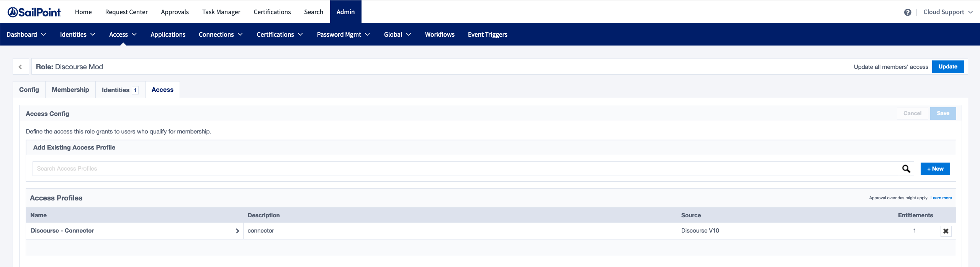980x267 pixels.
Task: Click the blue Update button
Action: click(947, 67)
